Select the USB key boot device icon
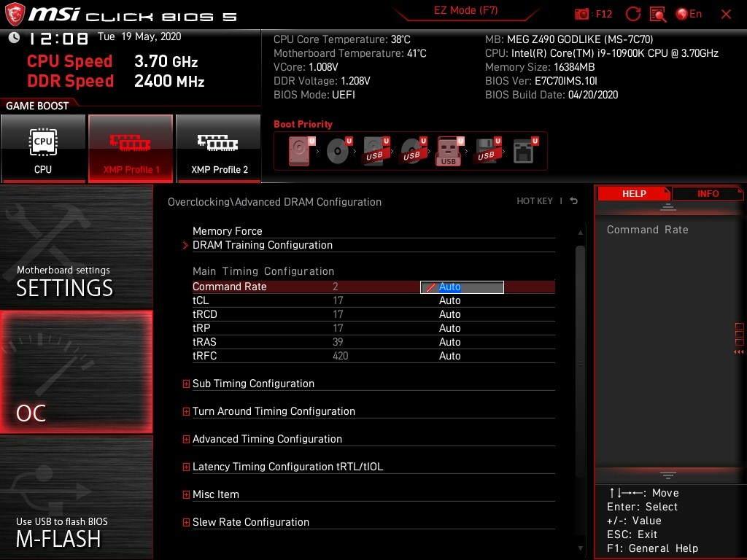 (449, 151)
